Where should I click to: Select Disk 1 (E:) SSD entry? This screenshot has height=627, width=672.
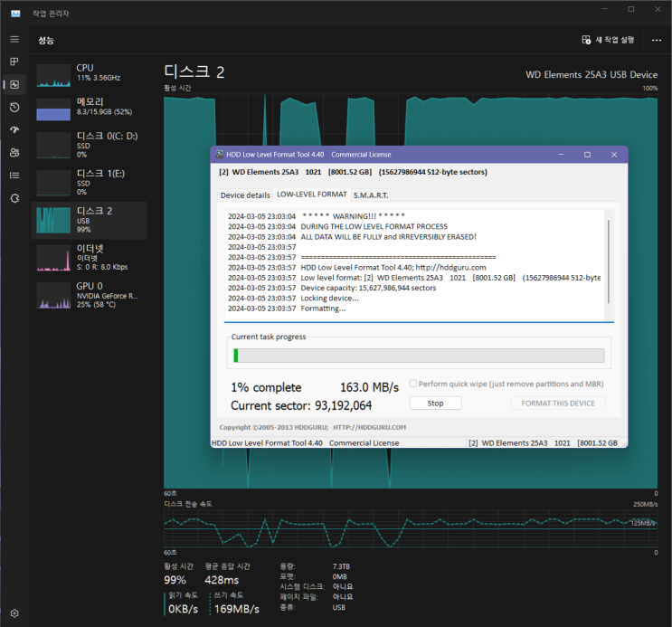pos(90,183)
